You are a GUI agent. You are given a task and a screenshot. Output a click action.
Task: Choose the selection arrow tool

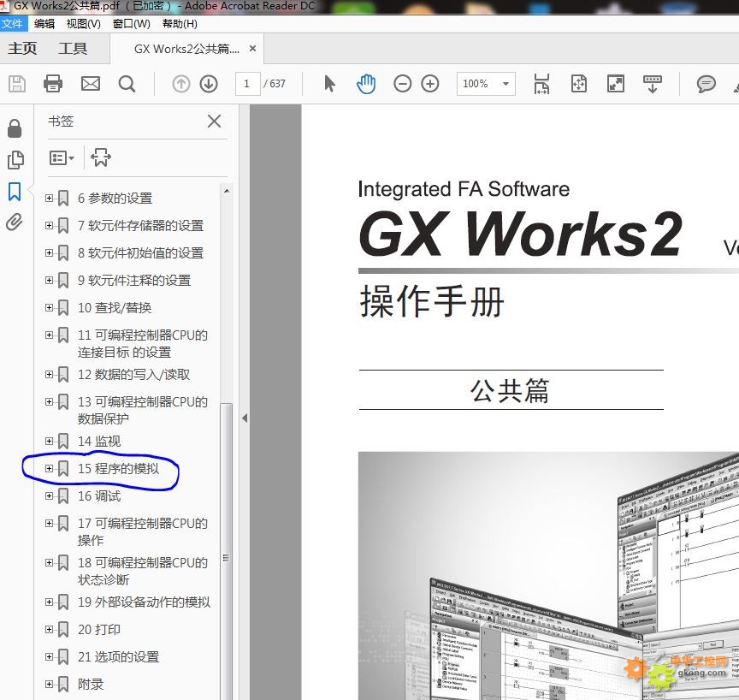[x=330, y=84]
